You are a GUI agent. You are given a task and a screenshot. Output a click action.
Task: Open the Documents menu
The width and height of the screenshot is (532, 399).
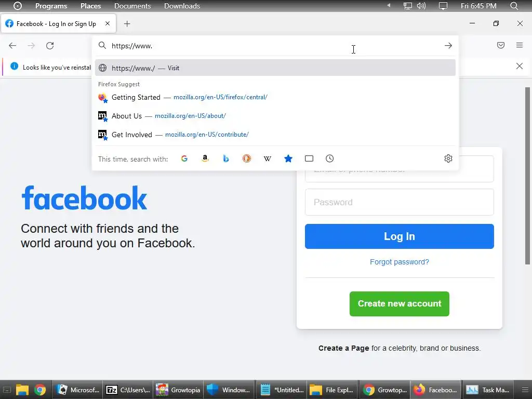[132, 6]
